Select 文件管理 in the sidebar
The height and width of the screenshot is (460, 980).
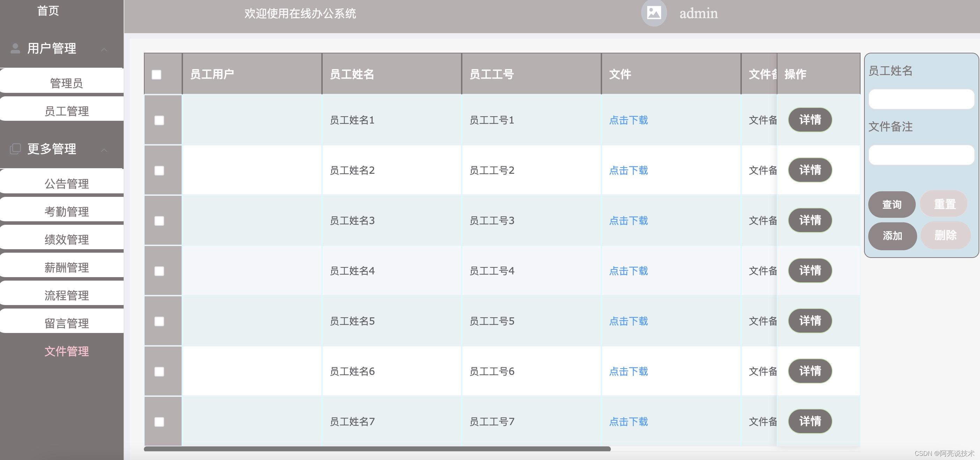pyautogui.click(x=67, y=351)
